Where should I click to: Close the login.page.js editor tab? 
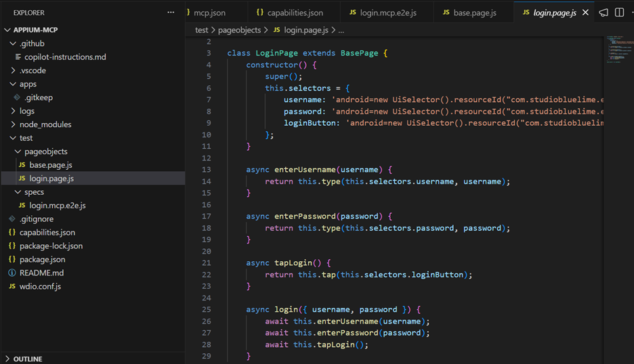coord(585,12)
